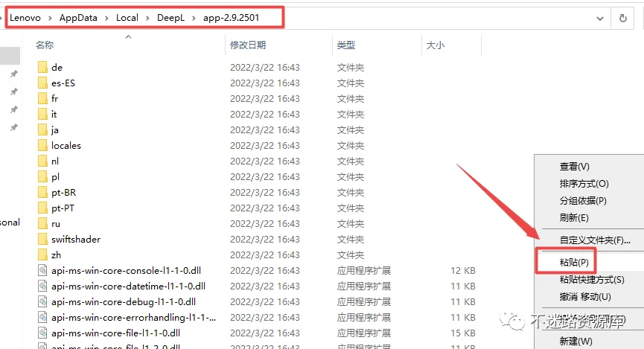
Task: Go to the Local folder in the breadcrumb
Action: [127, 18]
